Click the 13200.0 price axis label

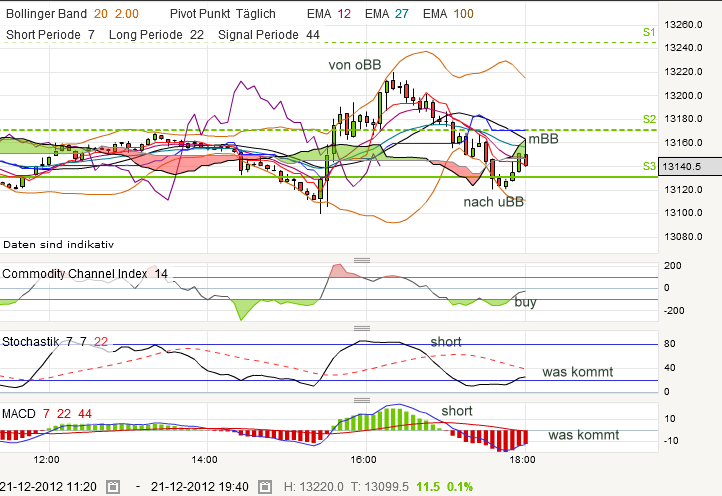[x=683, y=96]
